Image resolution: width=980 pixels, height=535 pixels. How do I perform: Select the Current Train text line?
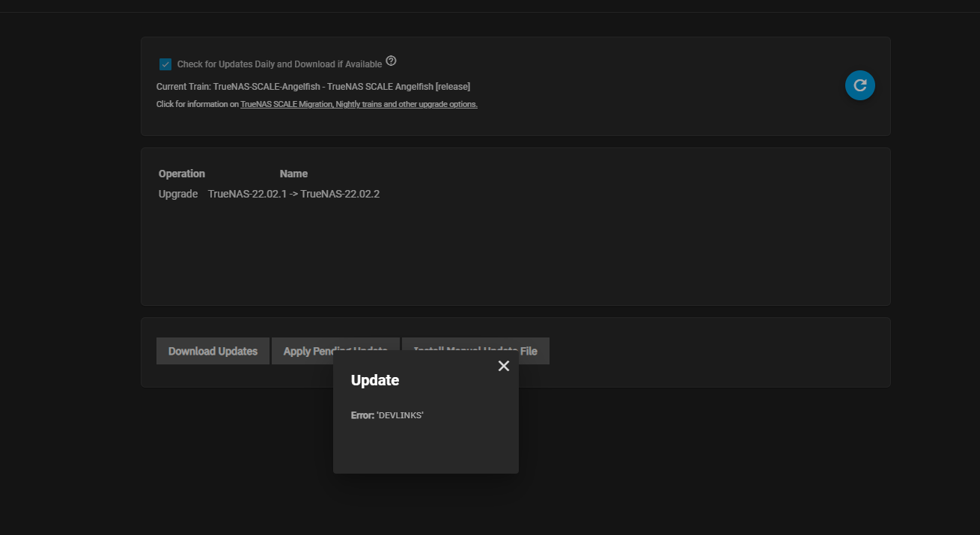click(x=313, y=87)
